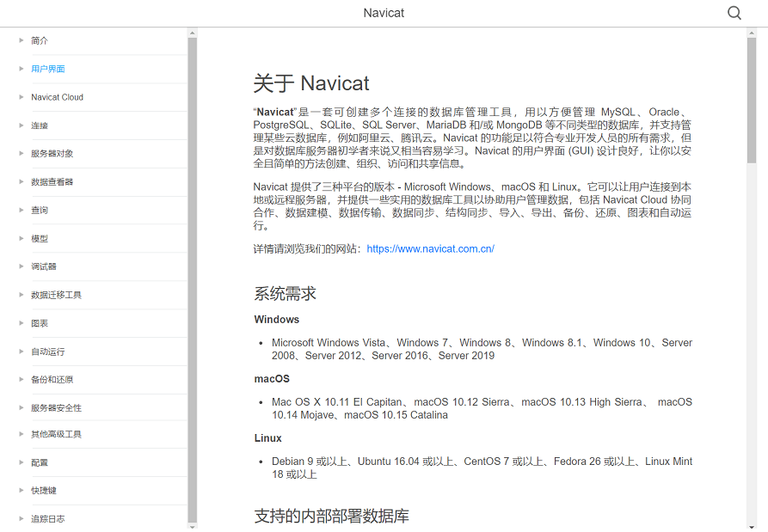
Task: Expand the 备份和还原 section arrow
Action: (x=21, y=379)
